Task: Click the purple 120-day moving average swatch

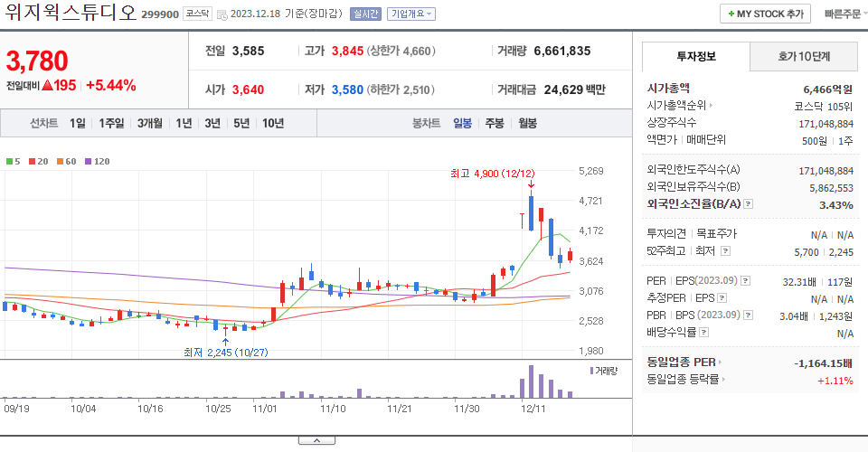Action: (88, 162)
